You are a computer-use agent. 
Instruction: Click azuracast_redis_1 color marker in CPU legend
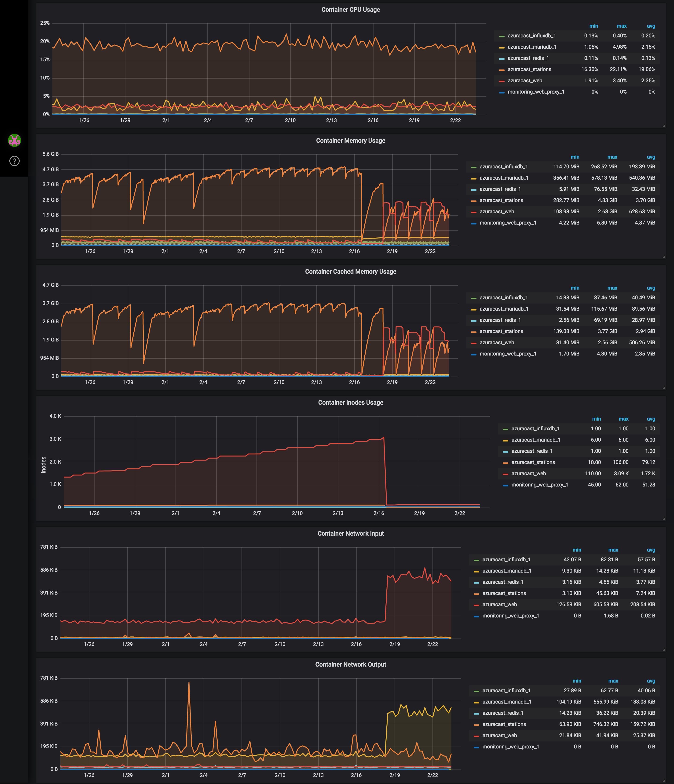tap(502, 58)
